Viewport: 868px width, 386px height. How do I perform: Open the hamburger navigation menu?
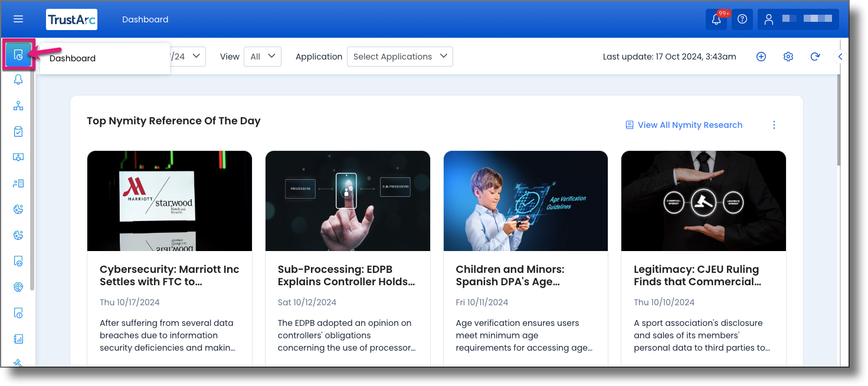click(x=18, y=19)
